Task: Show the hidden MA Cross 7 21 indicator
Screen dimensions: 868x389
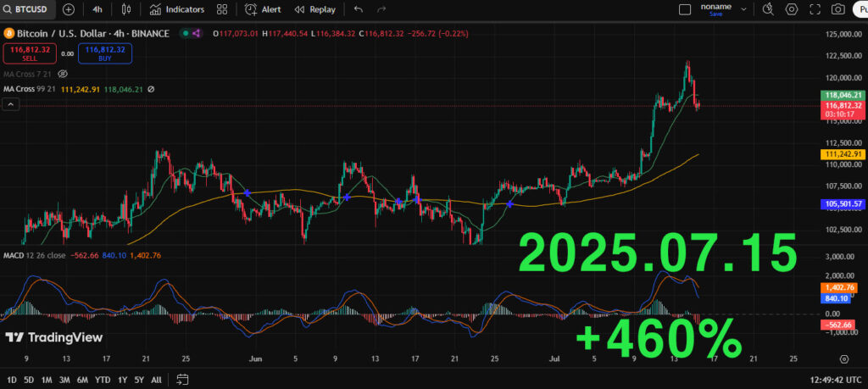Action: click(x=63, y=74)
